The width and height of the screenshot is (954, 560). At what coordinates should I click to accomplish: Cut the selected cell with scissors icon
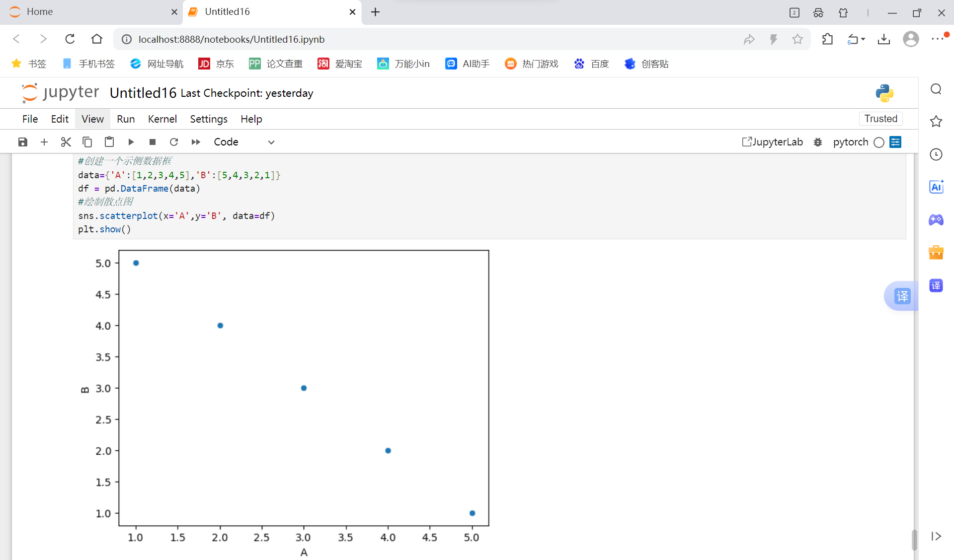click(66, 142)
